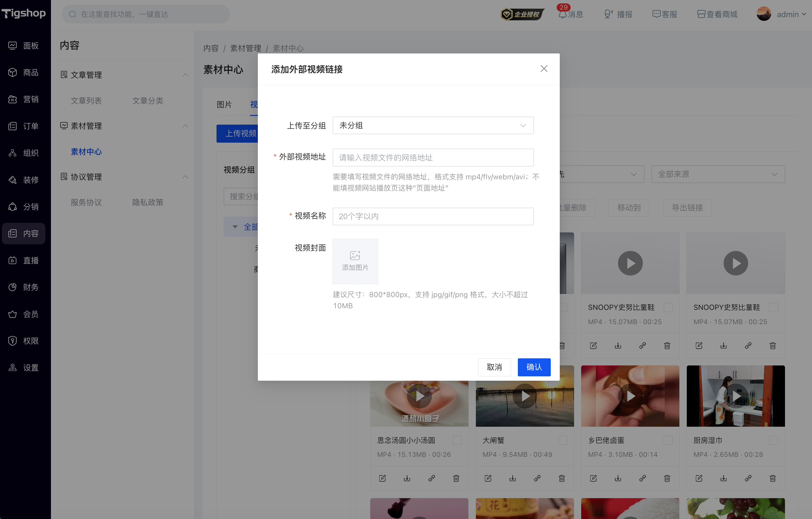
Task: Delete the 厨房湿巾 video via trash icon
Action: [773, 478]
